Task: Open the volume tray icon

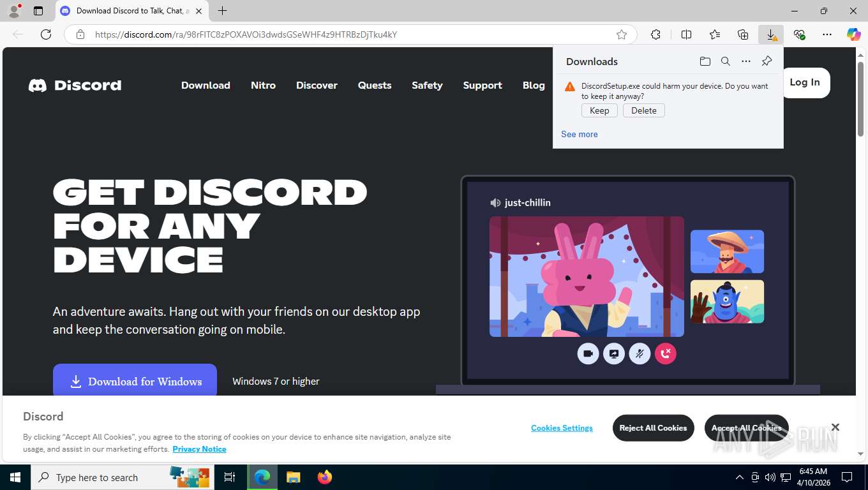Action: (x=770, y=477)
